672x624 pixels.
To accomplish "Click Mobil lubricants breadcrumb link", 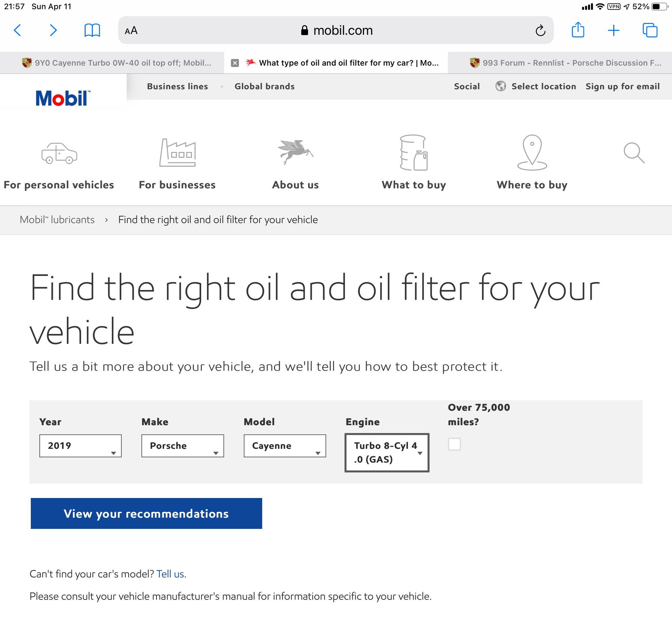I will [56, 219].
